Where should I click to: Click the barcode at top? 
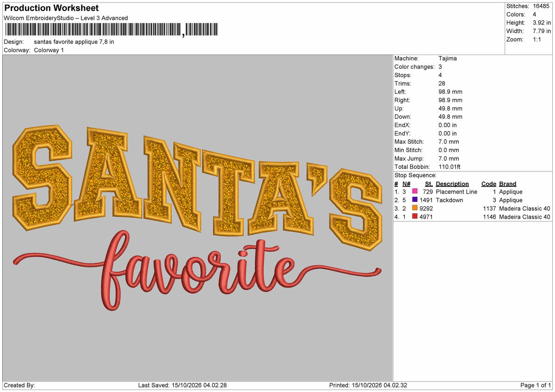coord(111,30)
